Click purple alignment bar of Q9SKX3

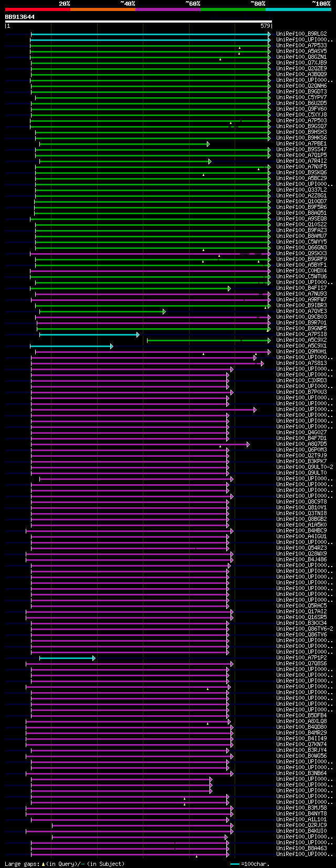pyautogui.click(x=150, y=254)
